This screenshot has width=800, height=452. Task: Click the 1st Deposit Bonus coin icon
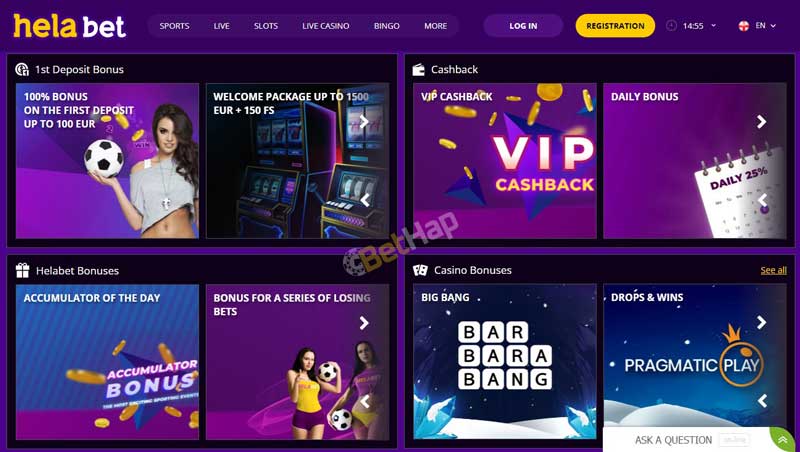22,69
